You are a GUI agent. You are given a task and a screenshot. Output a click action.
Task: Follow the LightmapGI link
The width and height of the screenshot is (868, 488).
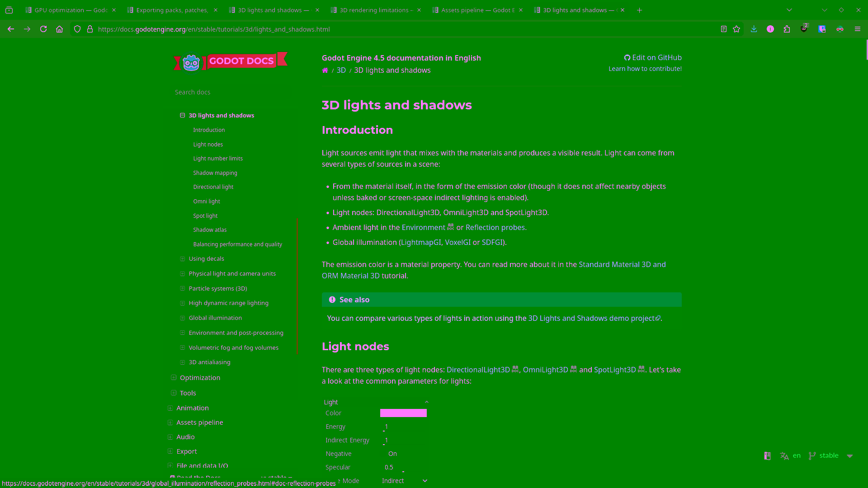tap(421, 243)
